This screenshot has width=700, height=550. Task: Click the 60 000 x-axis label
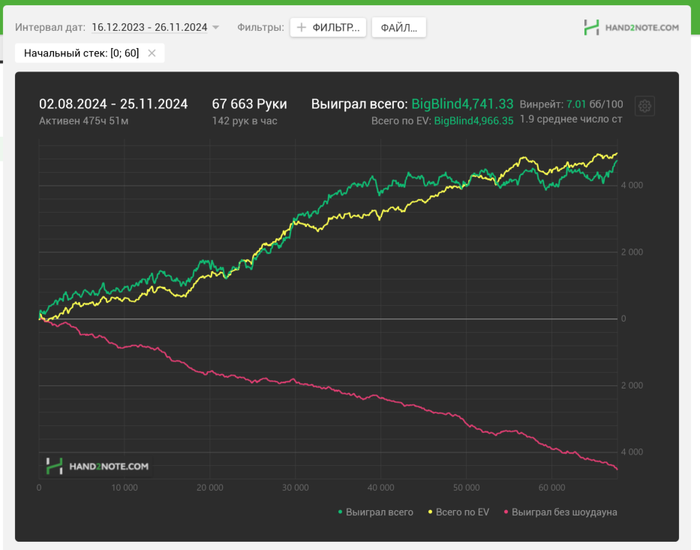pyautogui.click(x=552, y=488)
